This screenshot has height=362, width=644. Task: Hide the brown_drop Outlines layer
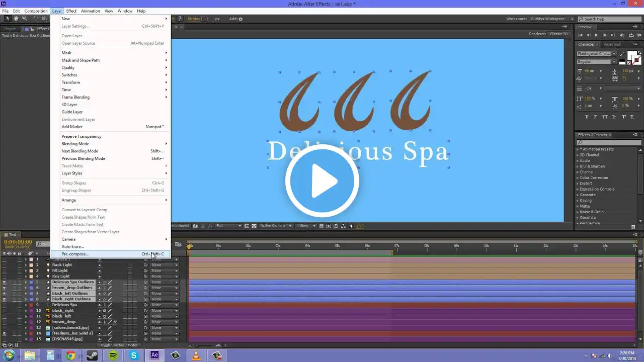pos(5,288)
